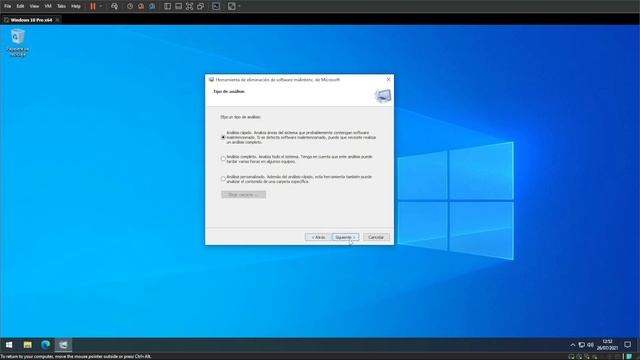
Task: Enter full screen mode in VMware
Action: point(189,6)
